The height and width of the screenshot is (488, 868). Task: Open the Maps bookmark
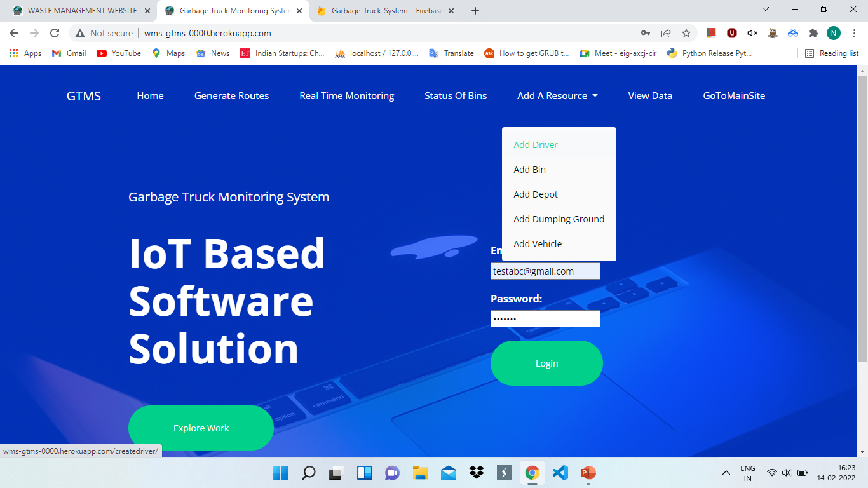pyautogui.click(x=168, y=53)
